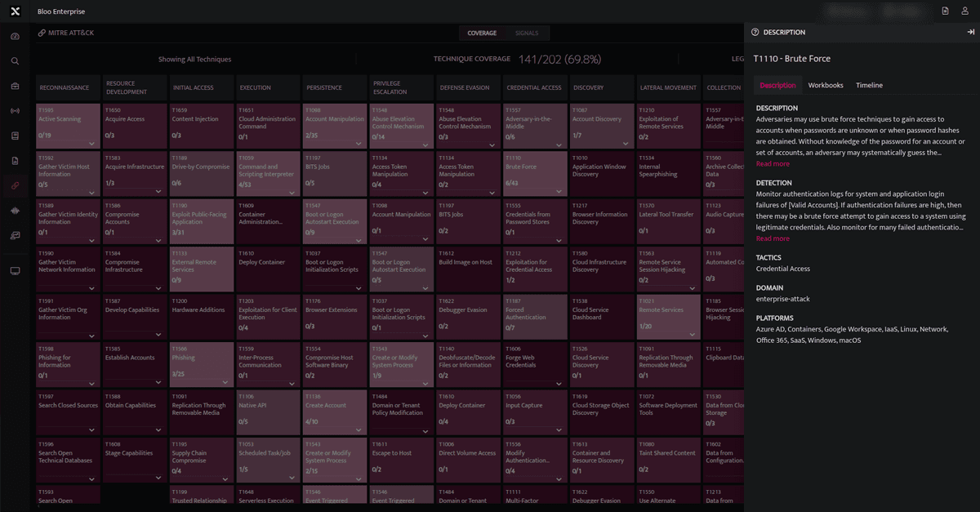980x512 pixels.
Task: Open the search magnifier in left sidebar
Action: (x=15, y=61)
